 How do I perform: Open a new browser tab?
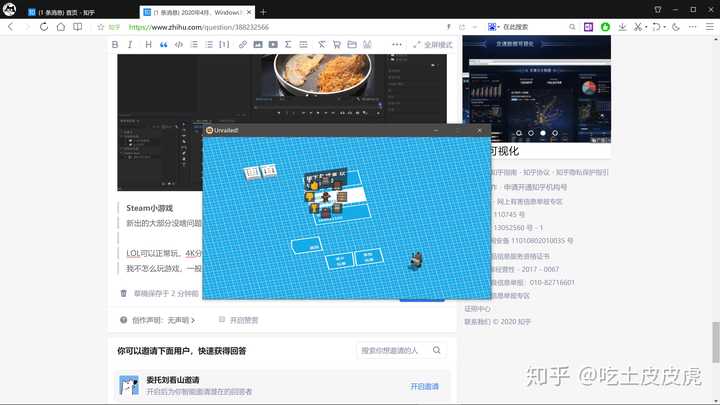pos(263,12)
